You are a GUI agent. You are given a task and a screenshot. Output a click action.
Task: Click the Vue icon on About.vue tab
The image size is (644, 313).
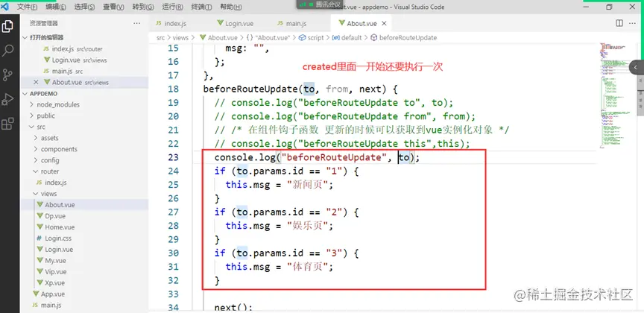click(x=341, y=23)
